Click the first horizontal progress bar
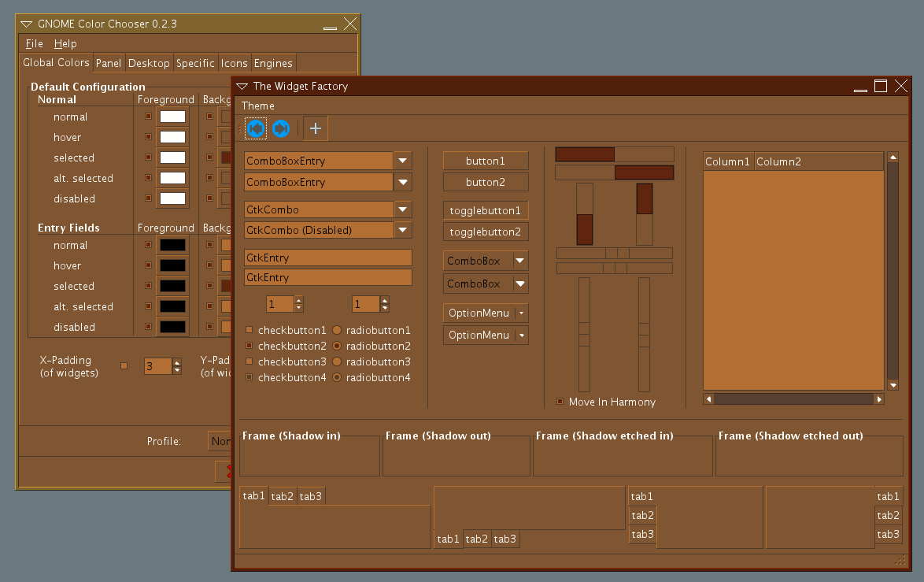Viewport: 924px width, 582px height. (615, 154)
